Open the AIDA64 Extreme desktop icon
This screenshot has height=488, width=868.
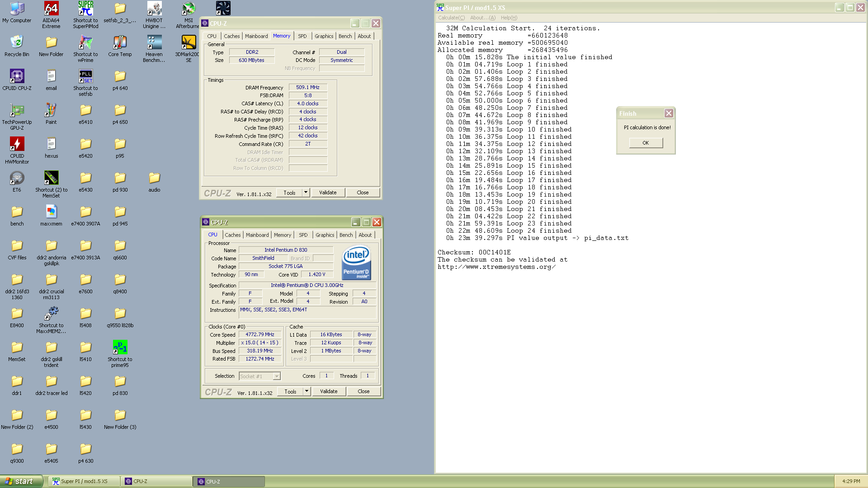pos(51,15)
